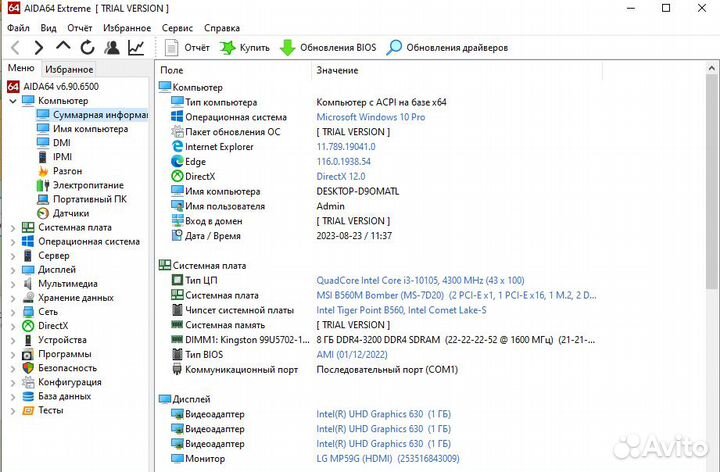
Task: Open the Файл menu
Action: 18,28
